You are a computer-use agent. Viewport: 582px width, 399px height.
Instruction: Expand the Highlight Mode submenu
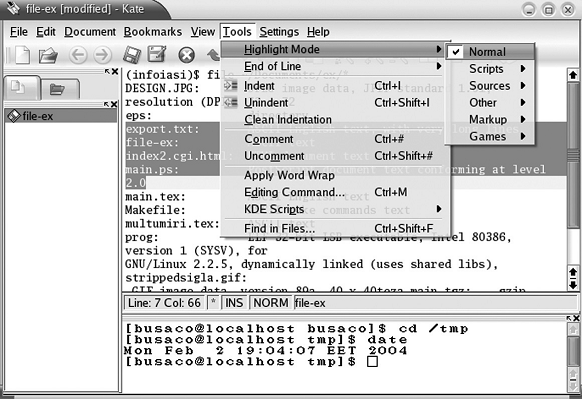pyautogui.click(x=333, y=49)
